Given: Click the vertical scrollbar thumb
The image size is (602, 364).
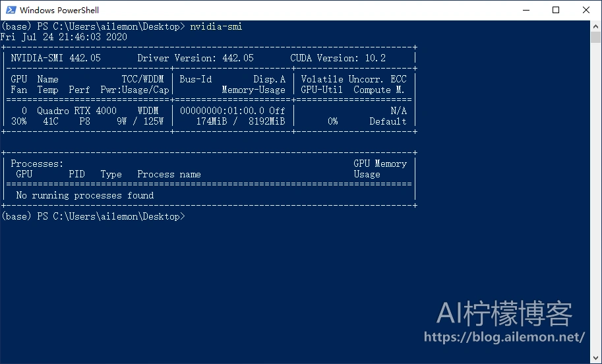Looking at the screenshot, I should coord(595,37).
